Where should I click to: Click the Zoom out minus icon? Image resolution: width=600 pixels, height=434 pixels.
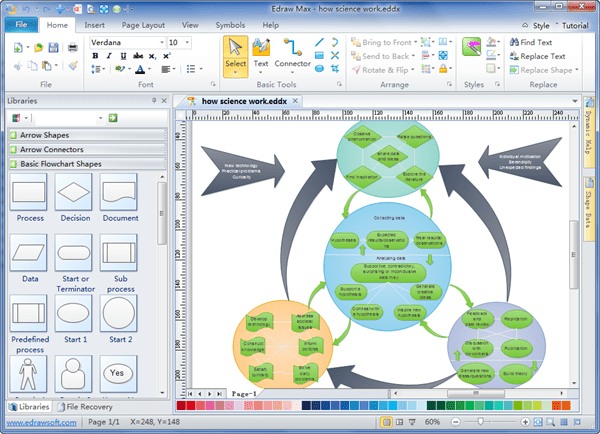455,422
